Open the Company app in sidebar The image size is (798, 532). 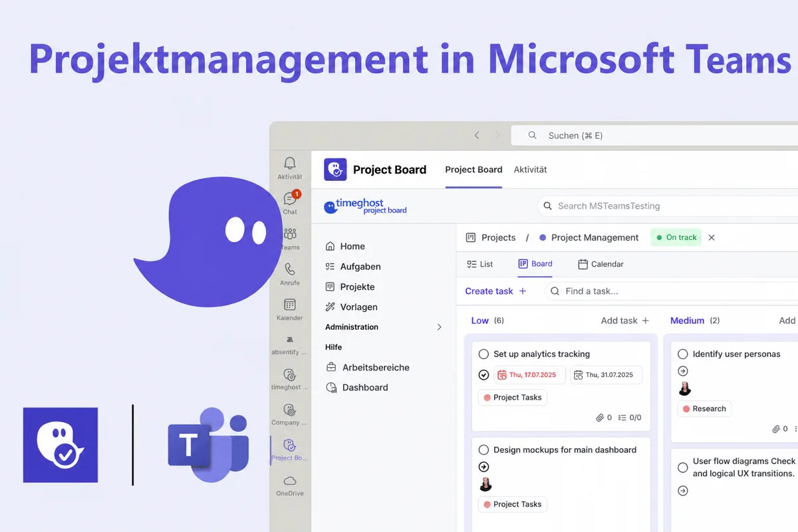click(x=290, y=414)
